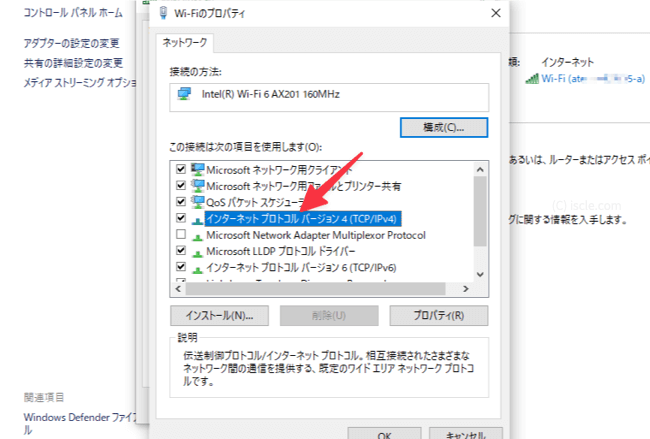Image resolution: width=650 pixels, height=439 pixels.
Task: Close the Wi-Fiのプロパティ dialog
Action: pyautogui.click(x=496, y=13)
